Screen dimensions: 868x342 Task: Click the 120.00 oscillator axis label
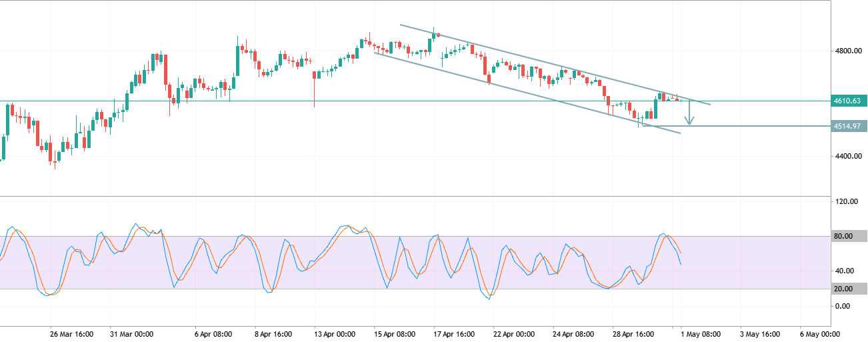845,201
